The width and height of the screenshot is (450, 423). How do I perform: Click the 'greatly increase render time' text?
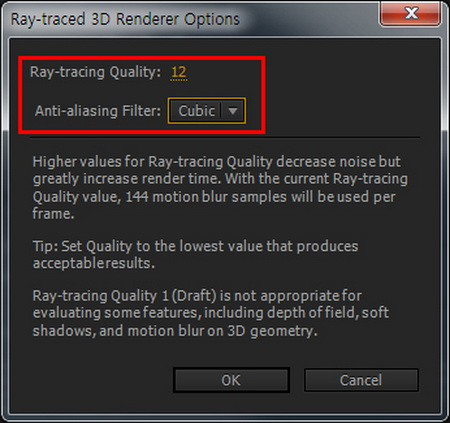click(127, 179)
